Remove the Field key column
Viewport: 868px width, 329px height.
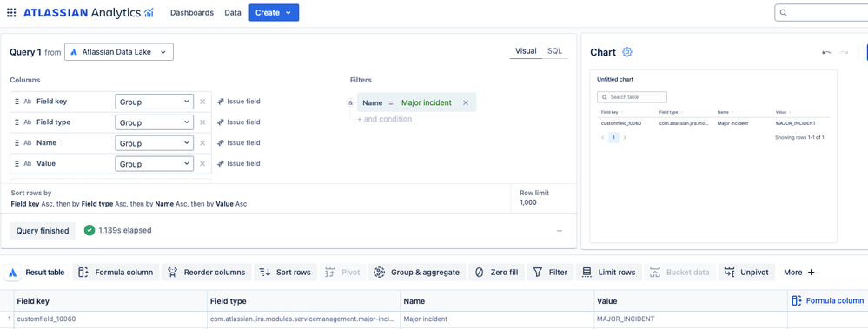pyautogui.click(x=202, y=102)
